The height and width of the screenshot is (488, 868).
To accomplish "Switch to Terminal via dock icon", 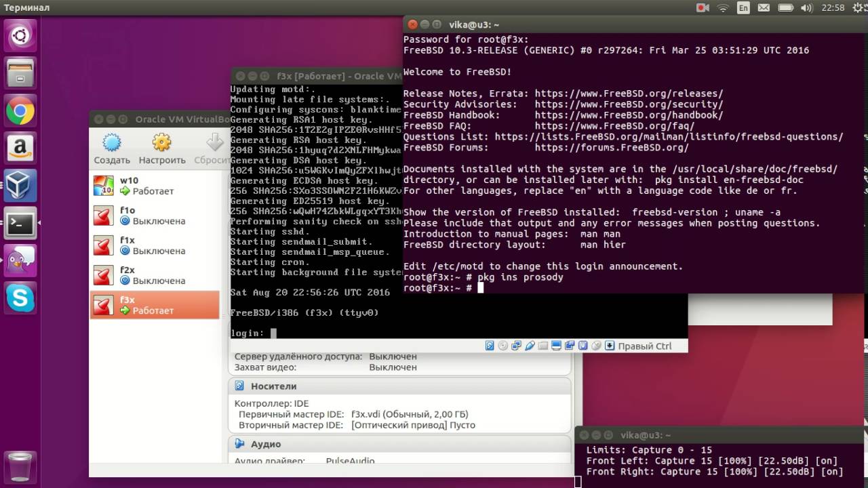I will 20,223.
